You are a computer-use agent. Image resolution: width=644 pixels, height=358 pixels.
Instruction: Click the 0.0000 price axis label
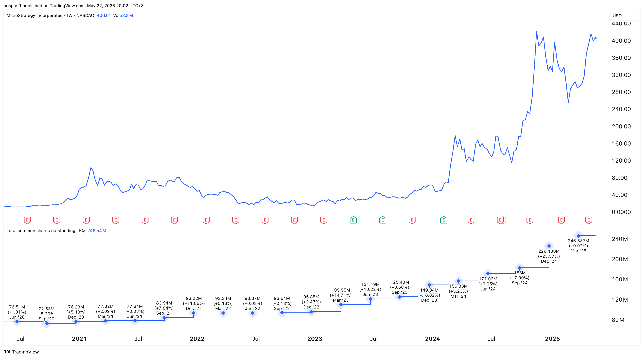point(621,212)
